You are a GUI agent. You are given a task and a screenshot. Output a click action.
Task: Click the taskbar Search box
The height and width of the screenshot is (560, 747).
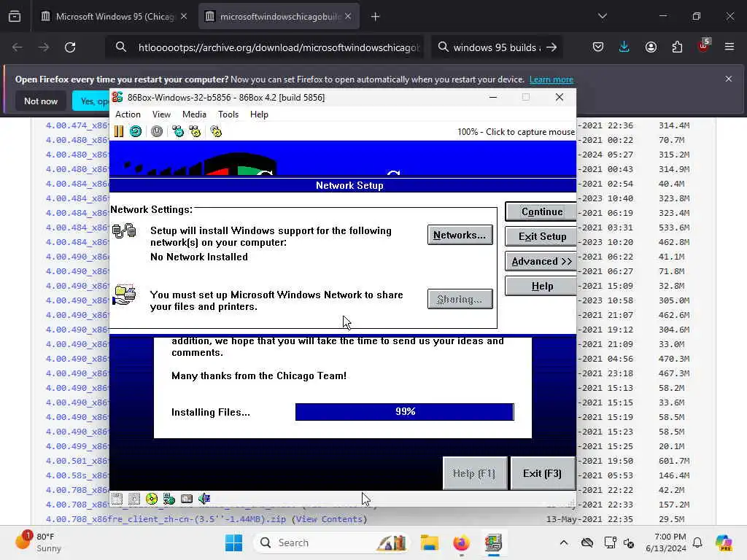pos(333,542)
